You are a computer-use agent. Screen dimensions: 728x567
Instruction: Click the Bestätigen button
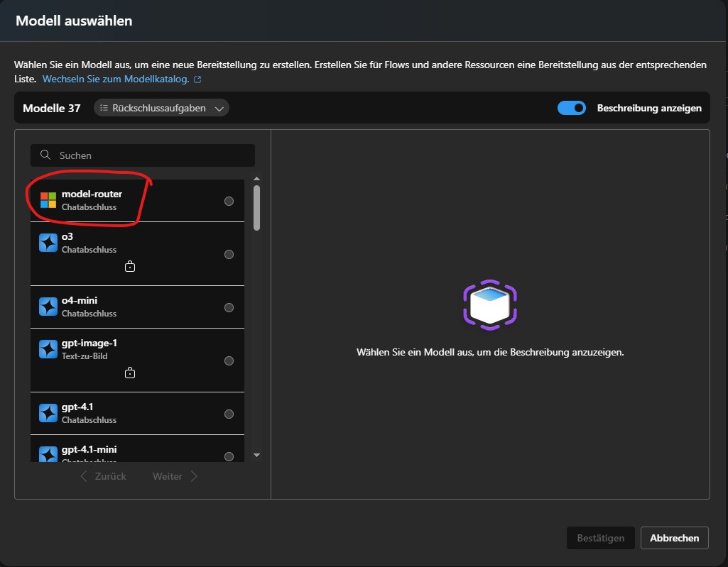pyautogui.click(x=600, y=538)
